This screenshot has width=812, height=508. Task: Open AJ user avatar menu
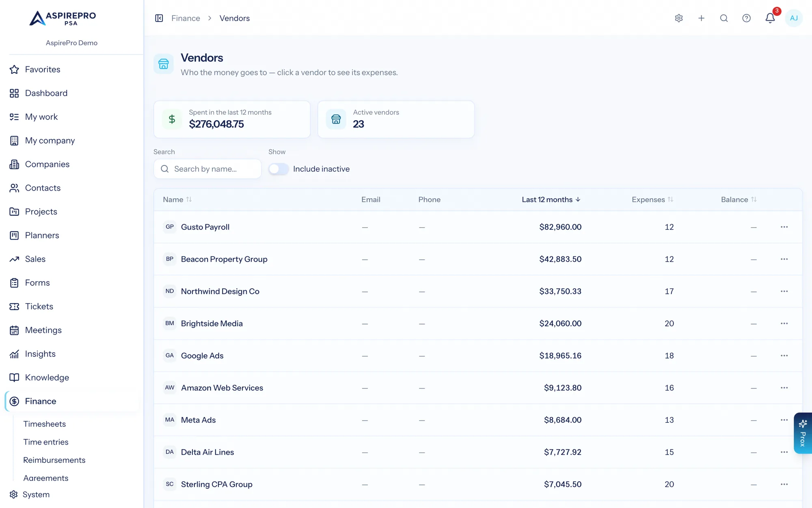click(x=794, y=18)
